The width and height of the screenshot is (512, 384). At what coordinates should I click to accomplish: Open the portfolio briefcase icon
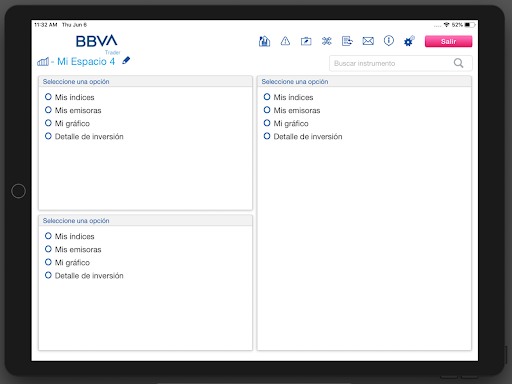pyautogui.click(x=306, y=41)
